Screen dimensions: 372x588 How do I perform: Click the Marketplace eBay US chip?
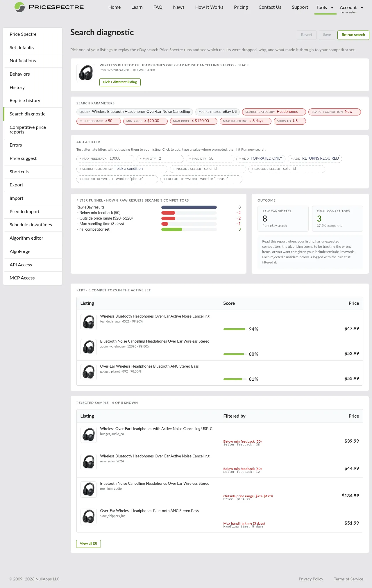point(217,112)
